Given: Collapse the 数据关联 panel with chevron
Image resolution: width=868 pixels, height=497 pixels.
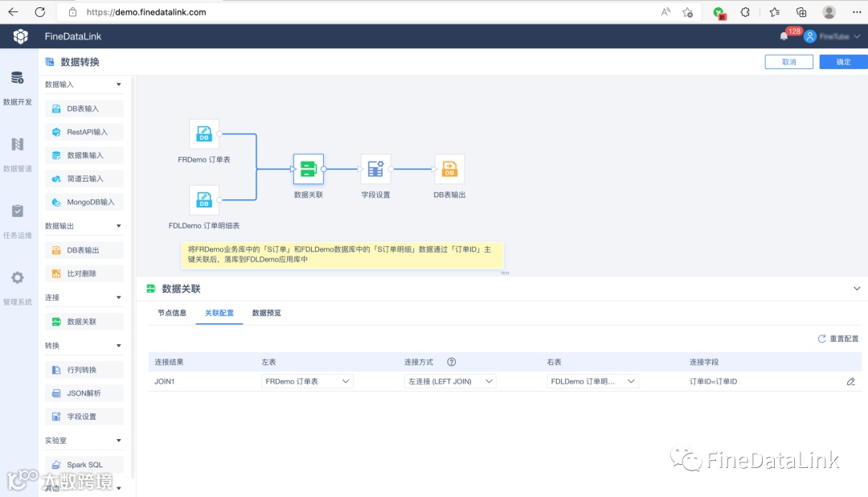Looking at the screenshot, I should pos(857,289).
